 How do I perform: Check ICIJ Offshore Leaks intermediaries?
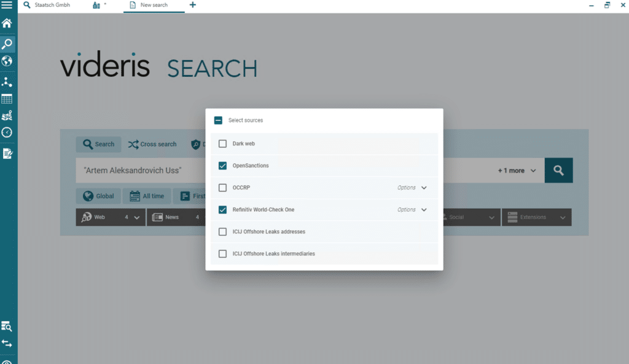(222, 254)
